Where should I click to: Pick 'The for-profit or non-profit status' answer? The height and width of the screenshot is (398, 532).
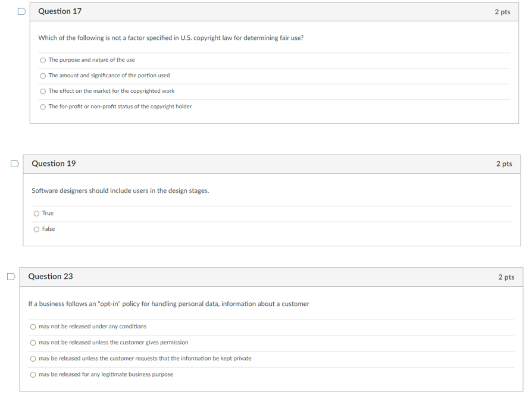click(x=43, y=107)
